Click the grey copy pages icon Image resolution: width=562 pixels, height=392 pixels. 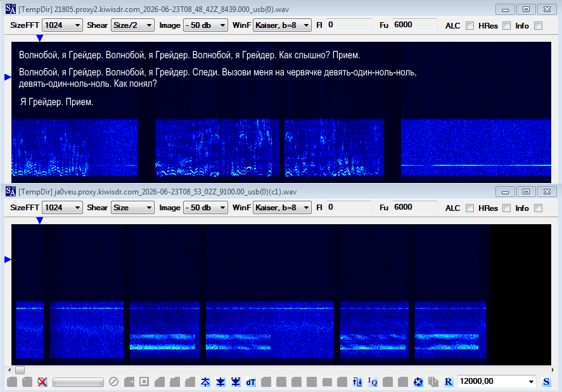(x=433, y=382)
